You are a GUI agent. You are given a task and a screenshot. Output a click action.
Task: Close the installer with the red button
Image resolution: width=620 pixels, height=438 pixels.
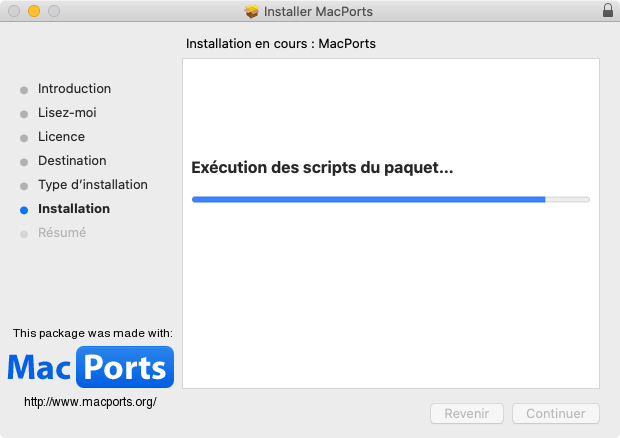(x=14, y=12)
